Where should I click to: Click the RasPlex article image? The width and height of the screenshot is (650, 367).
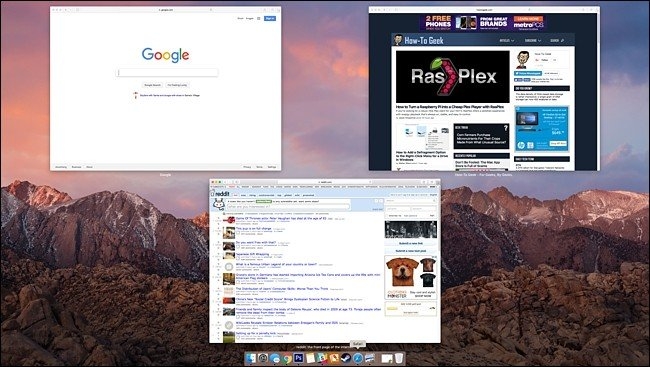click(453, 77)
